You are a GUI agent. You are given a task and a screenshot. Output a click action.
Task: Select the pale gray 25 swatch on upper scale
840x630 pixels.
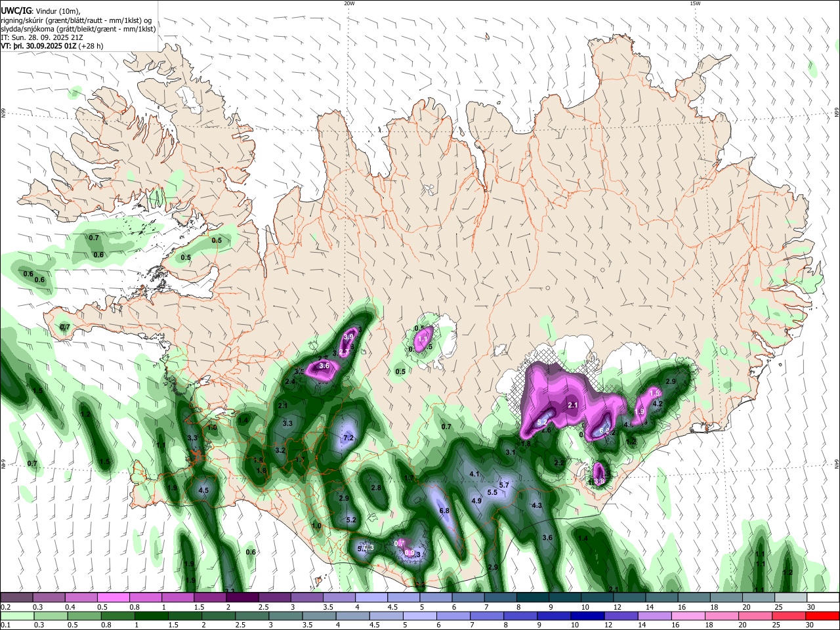(x=791, y=598)
